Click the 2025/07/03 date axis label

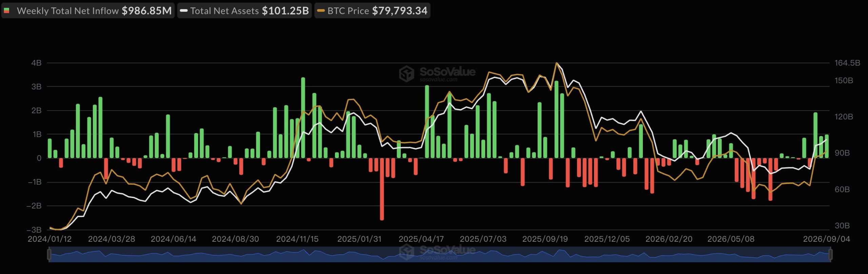[x=483, y=239]
